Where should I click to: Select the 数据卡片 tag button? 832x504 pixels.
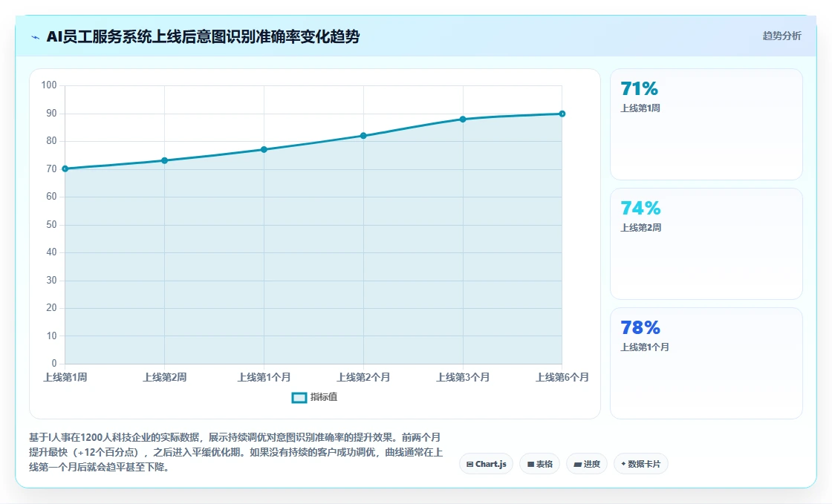pos(641,464)
